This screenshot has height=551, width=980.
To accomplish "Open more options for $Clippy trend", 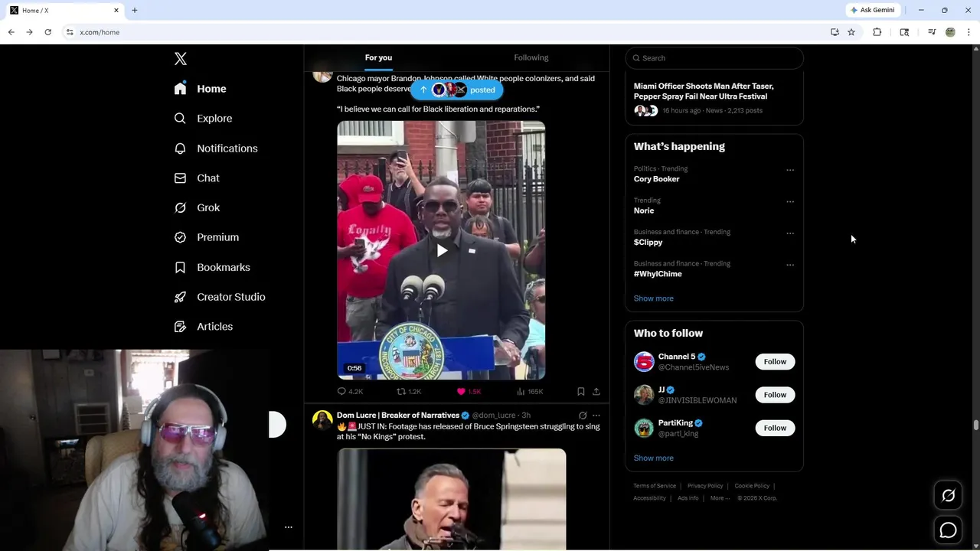I will pyautogui.click(x=790, y=233).
